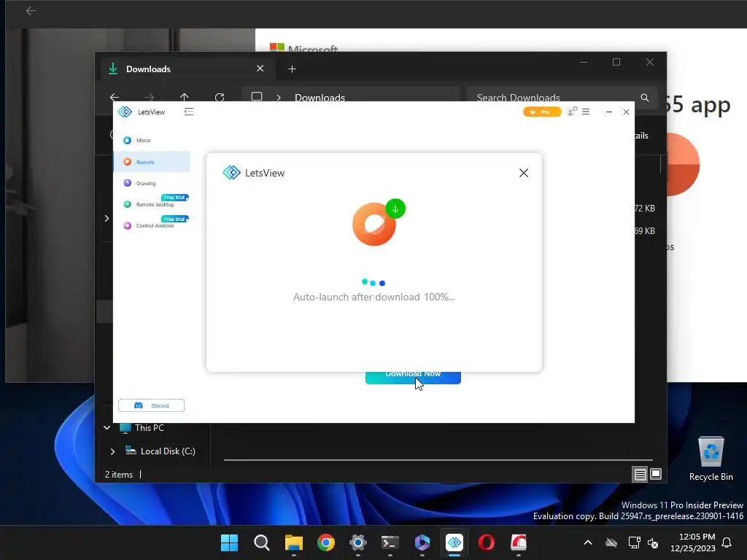Viewport: 747px width, 560px height.
Task: Launch Google Chrome from taskbar
Action: (326, 542)
